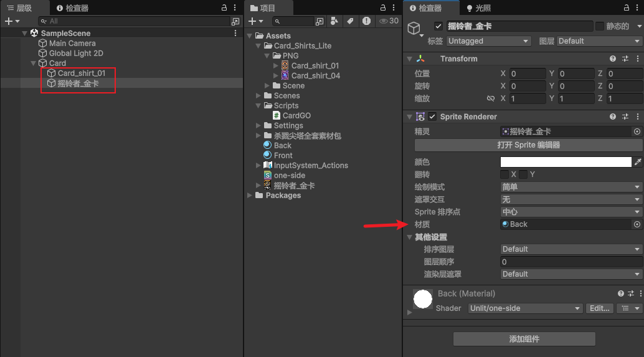Click the white color swatch field
The height and width of the screenshot is (357, 644).
[566, 162]
